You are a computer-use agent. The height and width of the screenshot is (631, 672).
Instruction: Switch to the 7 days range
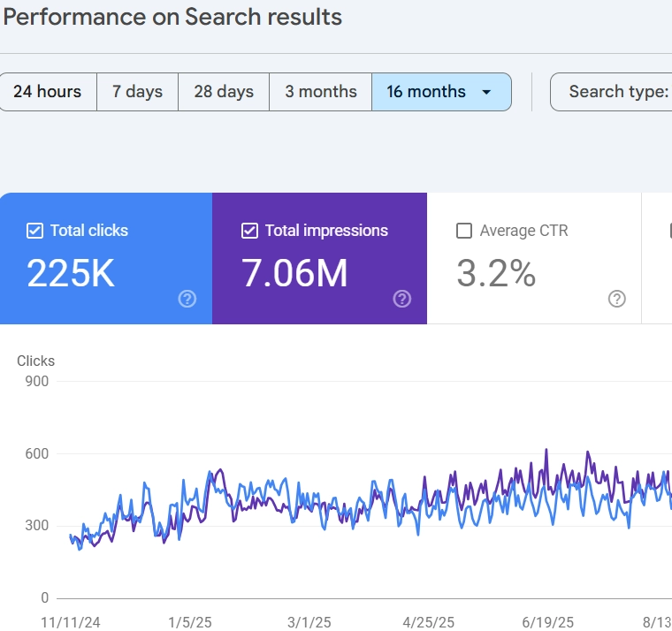click(x=137, y=92)
